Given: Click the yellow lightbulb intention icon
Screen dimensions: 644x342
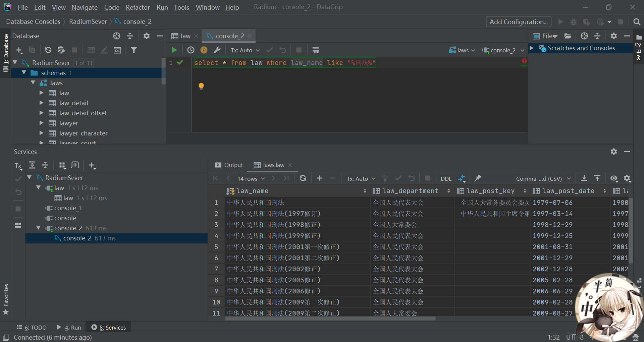Looking at the screenshot, I should [x=201, y=87].
